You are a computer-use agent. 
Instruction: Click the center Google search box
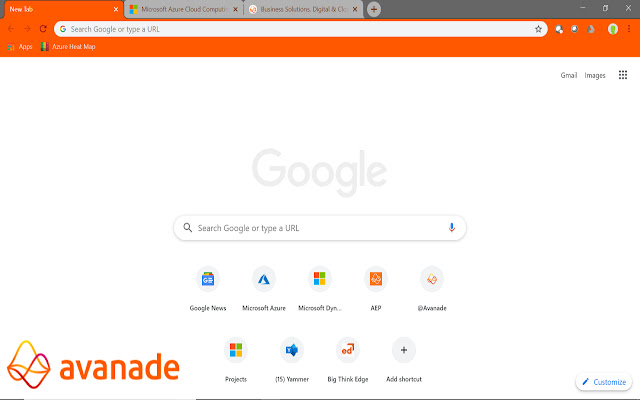[320, 228]
